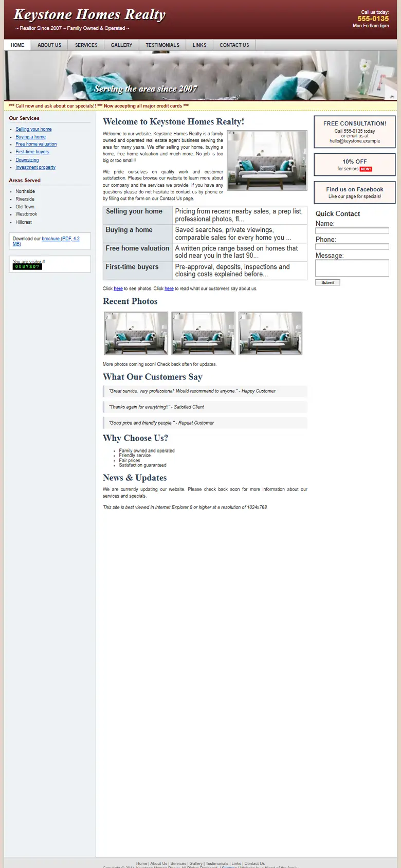The image size is (401, 868).
Task: Open the rightmost Recent Photos thumbnail
Action: tap(270, 333)
